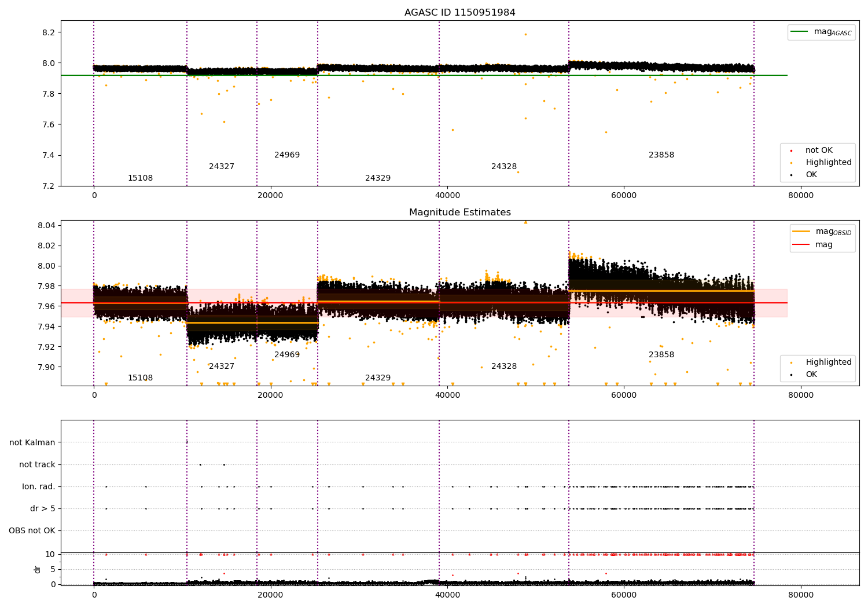
Task: Select the mag AGASC green line legend entry
Action: click(821, 32)
